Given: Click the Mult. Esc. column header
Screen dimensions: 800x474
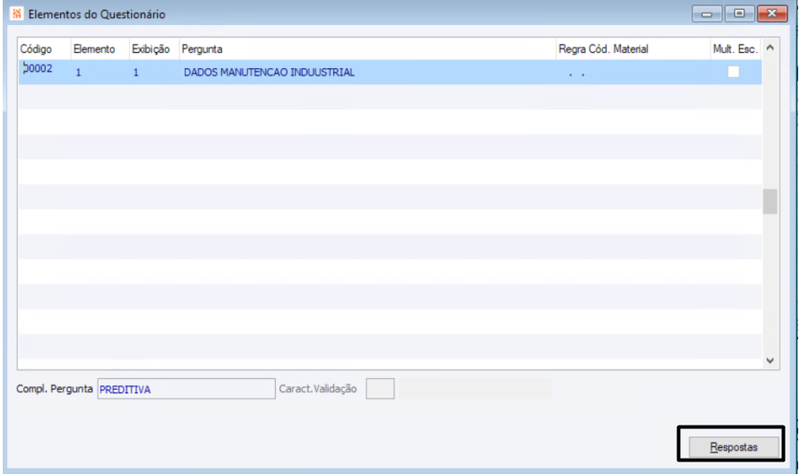Looking at the screenshot, I should 735,49.
